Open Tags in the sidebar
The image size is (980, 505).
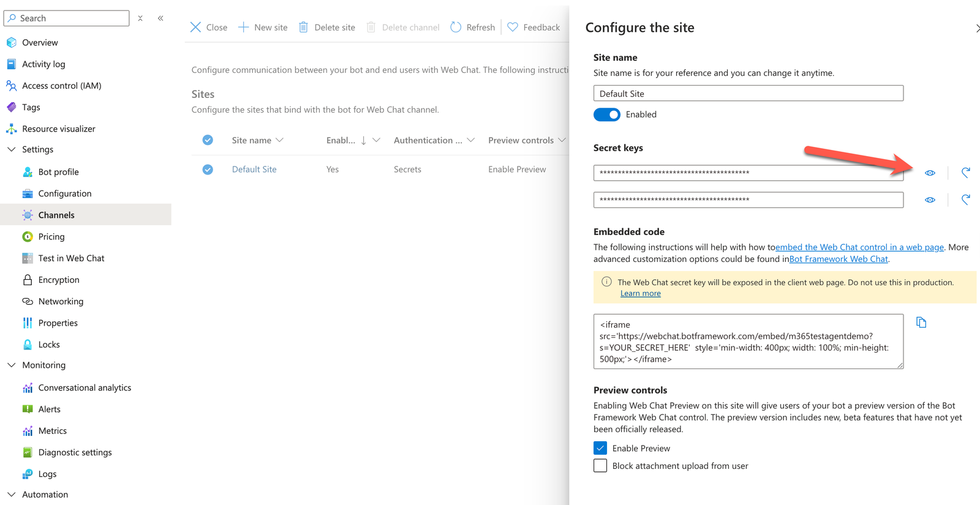(x=31, y=108)
